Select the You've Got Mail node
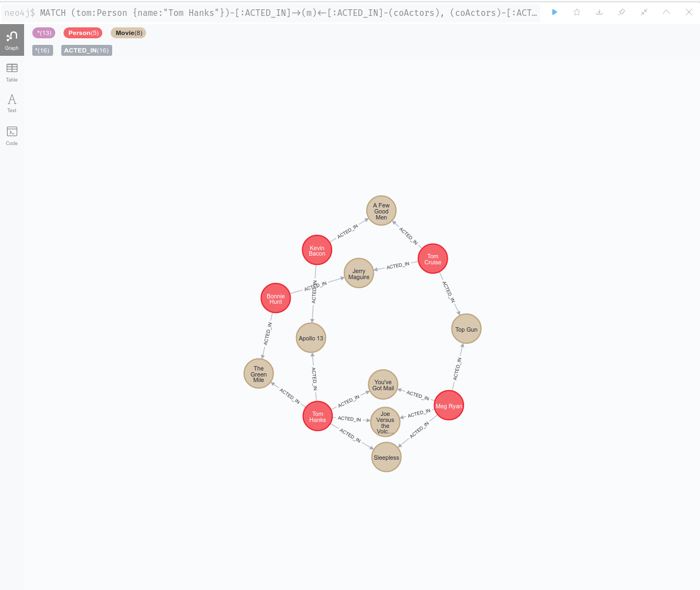Viewport: 700px width, 590px height. point(383,385)
